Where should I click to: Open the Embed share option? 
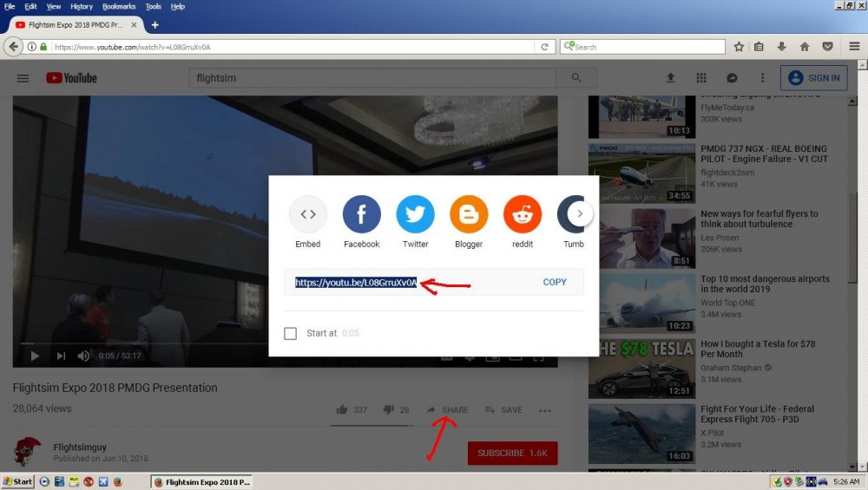click(308, 214)
